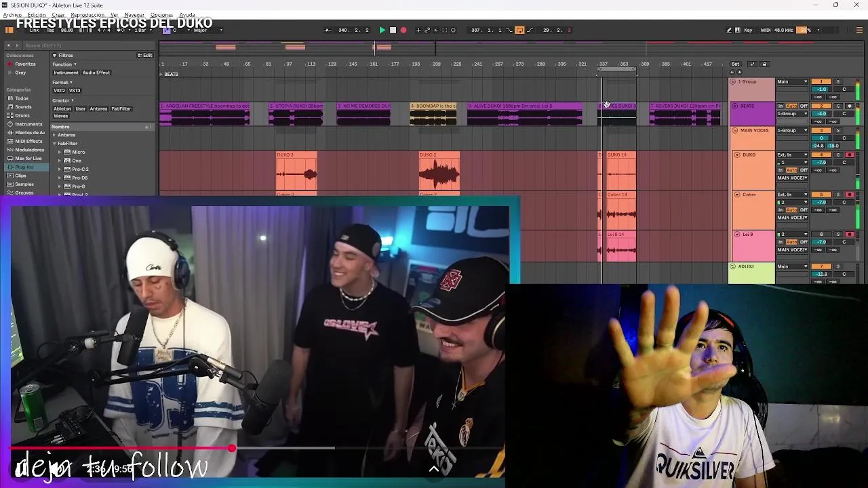Select the Max for Live category
Screen dimensions: 868x488
pyautogui.click(x=28, y=158)
